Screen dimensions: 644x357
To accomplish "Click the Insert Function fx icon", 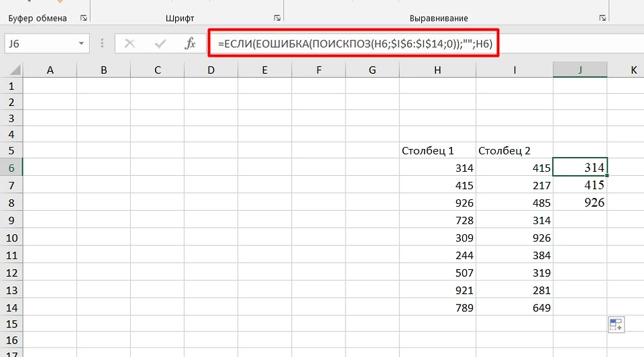I will pyautogui.click(x=191, y=44).
